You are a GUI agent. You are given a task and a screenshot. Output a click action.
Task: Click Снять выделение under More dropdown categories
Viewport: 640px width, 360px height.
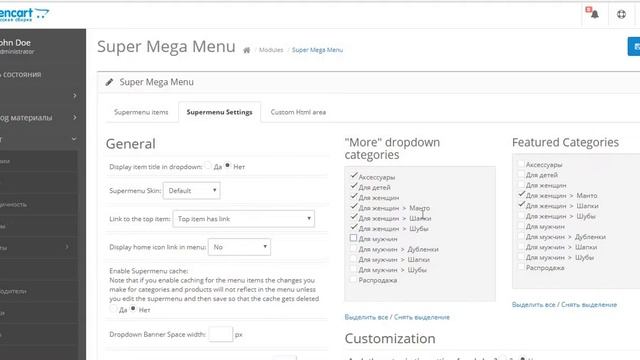pos(422,317)
